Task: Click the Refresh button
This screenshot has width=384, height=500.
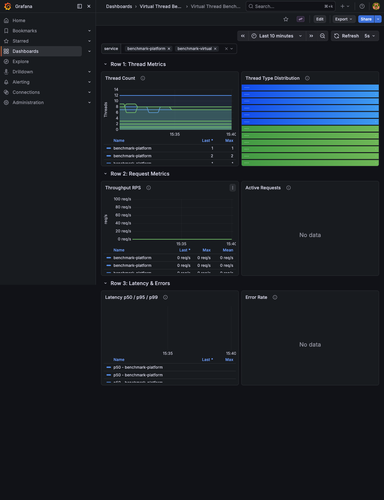Action: pyautogui.click(x=346, y=36)
